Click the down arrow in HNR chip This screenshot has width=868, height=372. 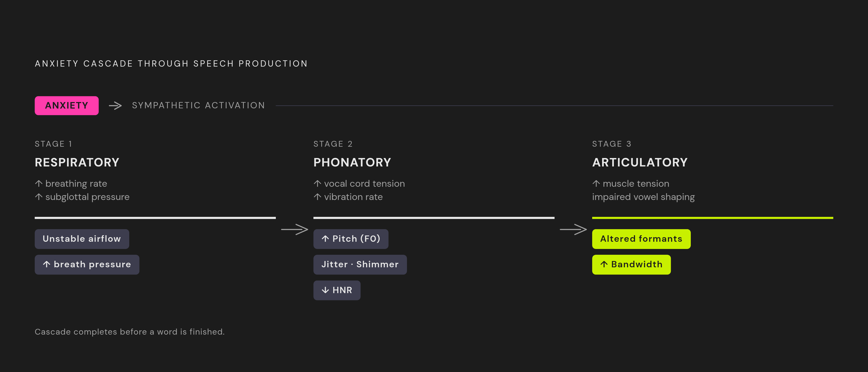pyautogui.click(x=325, y=290)
